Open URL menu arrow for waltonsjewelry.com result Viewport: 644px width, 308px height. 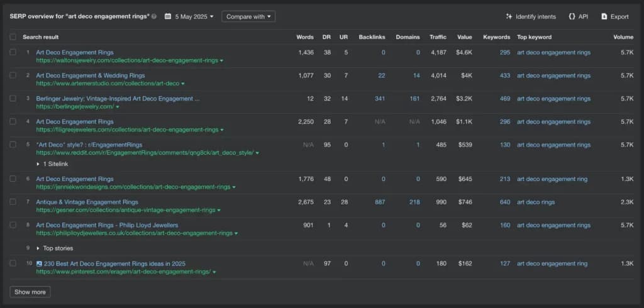pyautogui.click(x=222, y=61)
